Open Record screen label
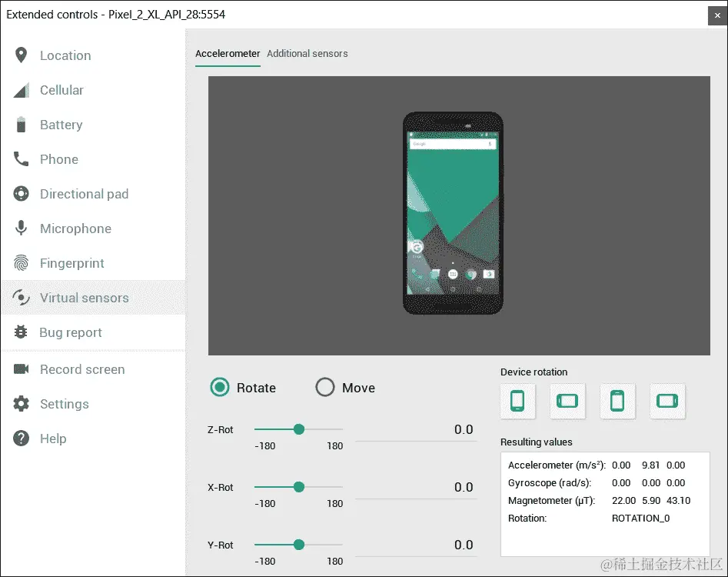Viewport: 728px width, 577px height. tap(82, 369)
